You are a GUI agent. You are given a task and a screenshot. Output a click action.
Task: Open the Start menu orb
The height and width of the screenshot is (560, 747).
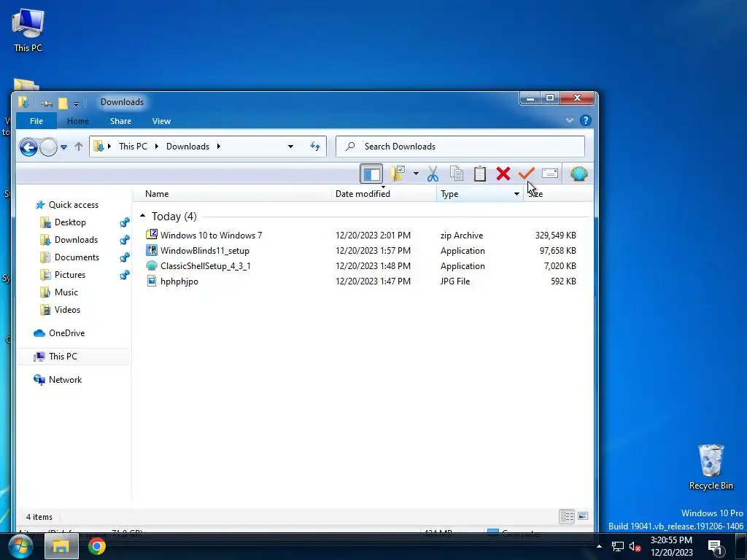(x=20, y=546)
